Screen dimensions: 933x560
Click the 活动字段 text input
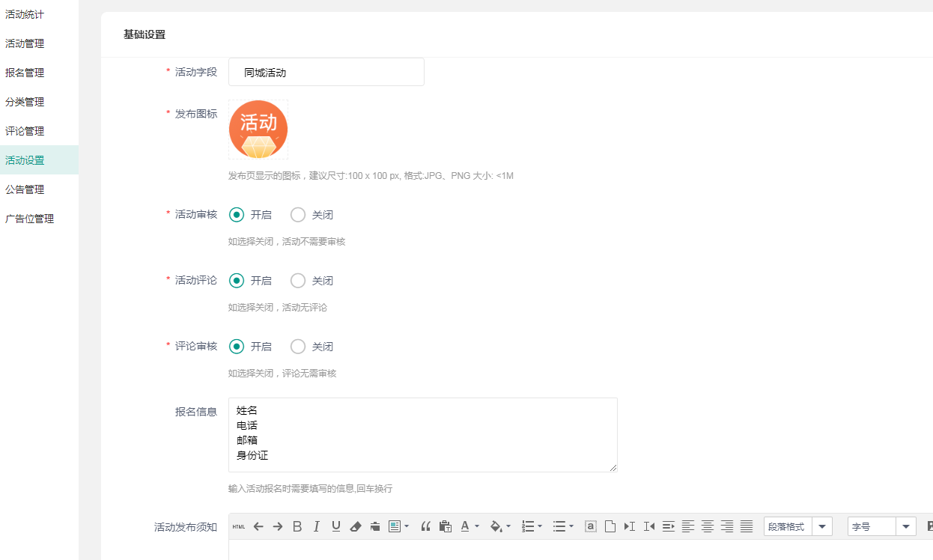pyautogui.click(x=326, y=73)
